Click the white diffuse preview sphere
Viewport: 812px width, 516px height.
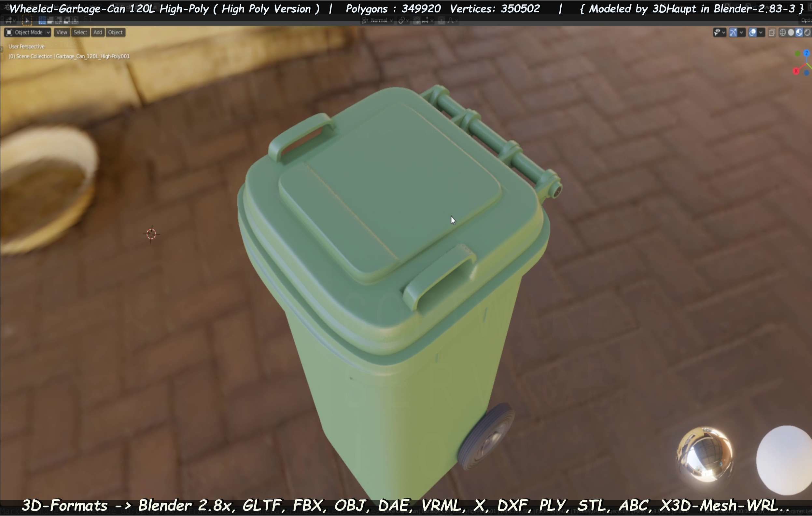pos(784,460)
